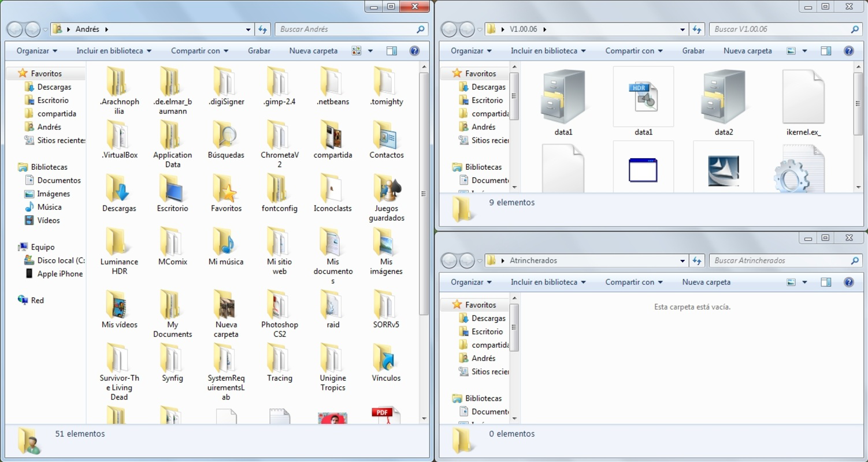
Task: Refresh the Andrés window address bar
Action: tap(263, 29)
